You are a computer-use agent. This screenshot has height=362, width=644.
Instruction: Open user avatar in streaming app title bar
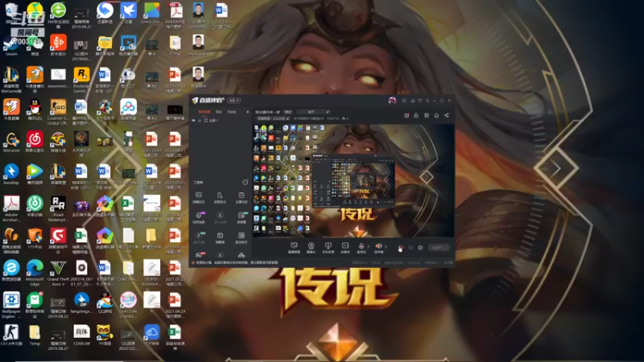click(x=392, y=100)
